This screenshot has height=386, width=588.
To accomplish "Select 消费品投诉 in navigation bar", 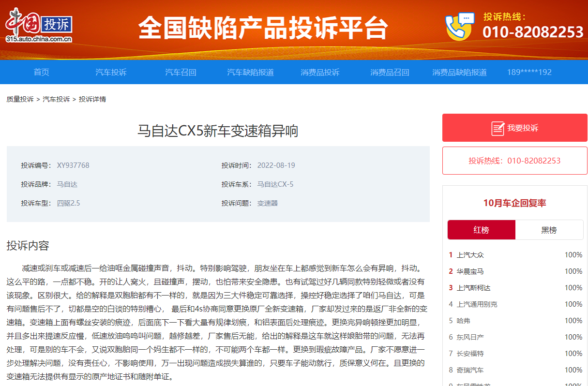I will 320,72.
